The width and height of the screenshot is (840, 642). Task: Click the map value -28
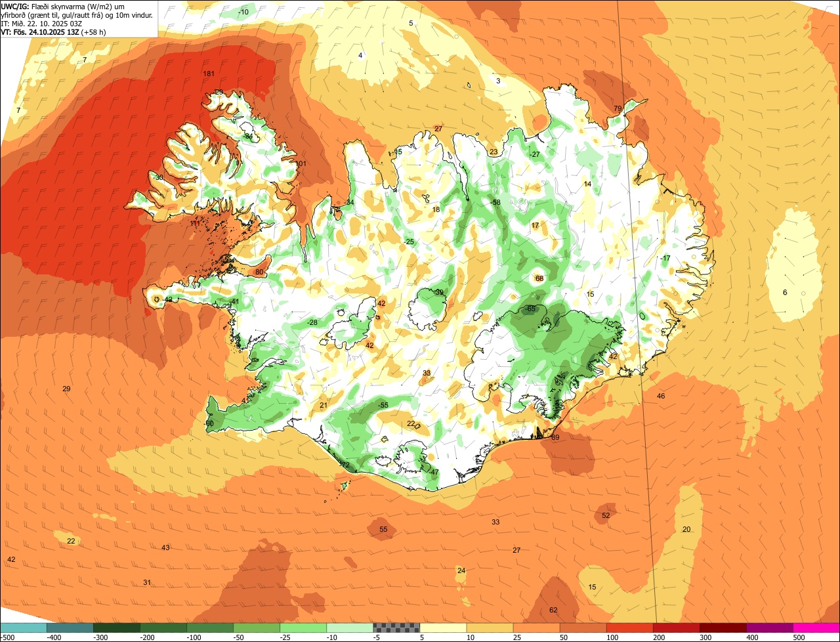312,322
